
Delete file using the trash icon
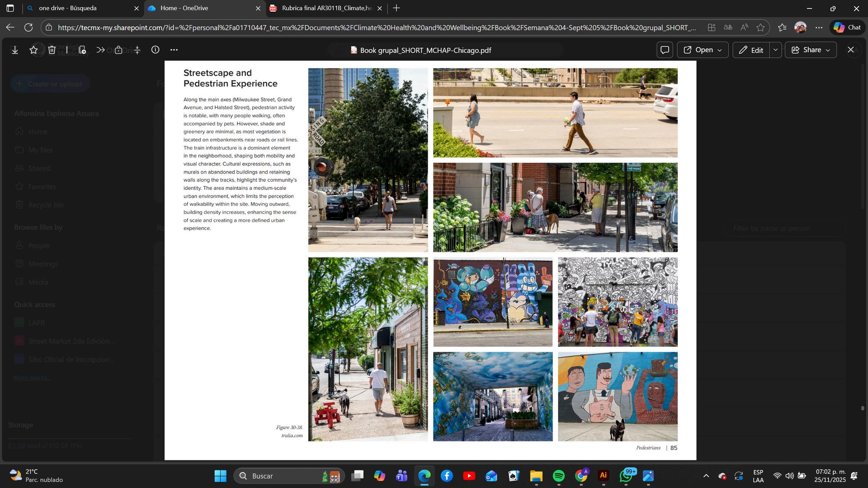(x=52, y=50)
